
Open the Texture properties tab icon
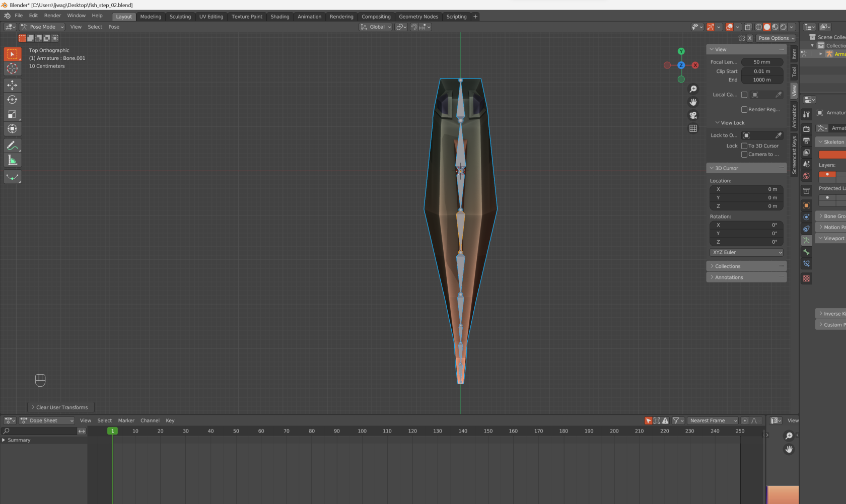[x=806, y=278]
